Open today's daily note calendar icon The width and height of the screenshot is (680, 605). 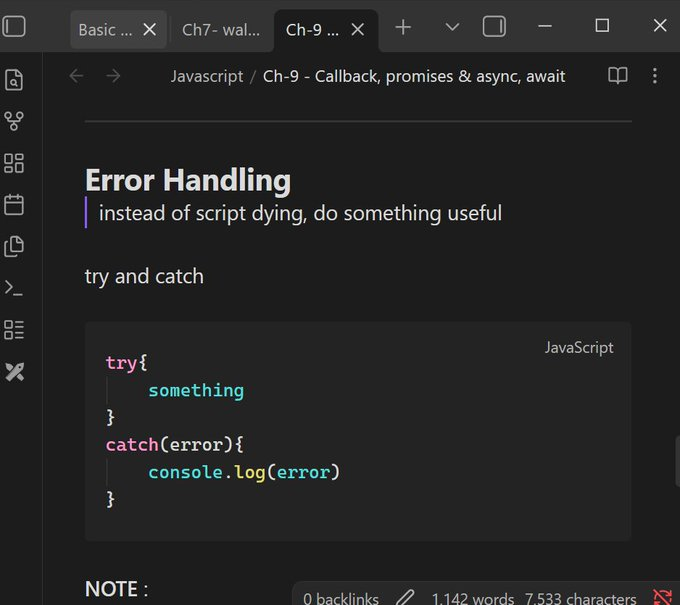tap(14, 204)
